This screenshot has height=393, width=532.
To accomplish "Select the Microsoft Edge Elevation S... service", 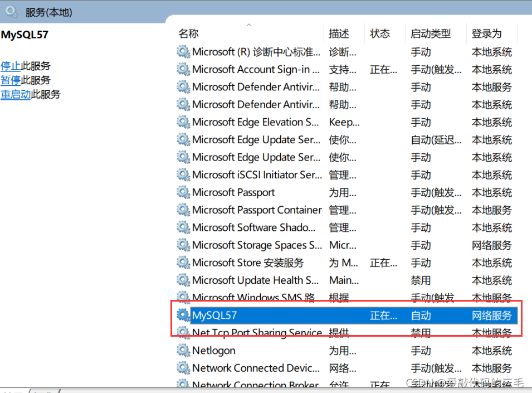I will [256, 122].
